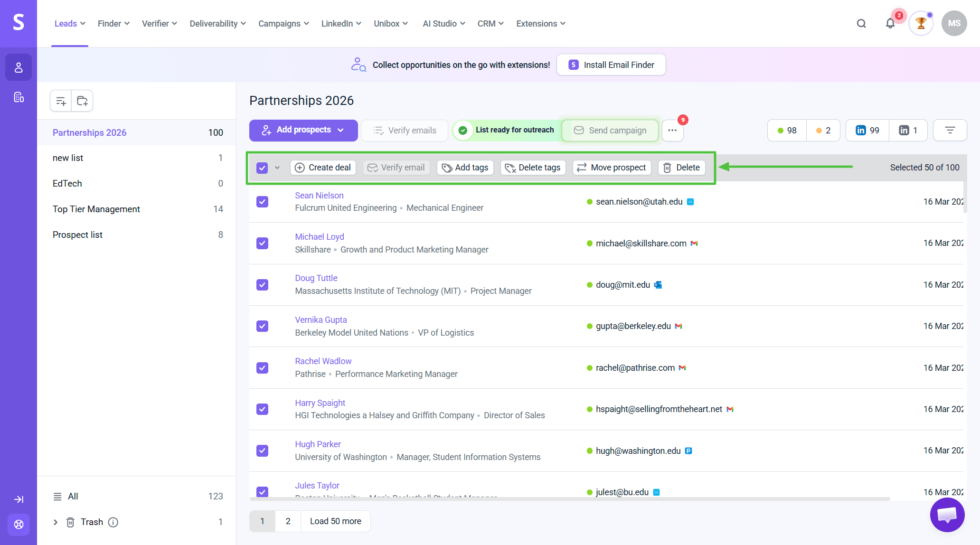Toggle the select-all checkbox in toolbar

(262, 168)
